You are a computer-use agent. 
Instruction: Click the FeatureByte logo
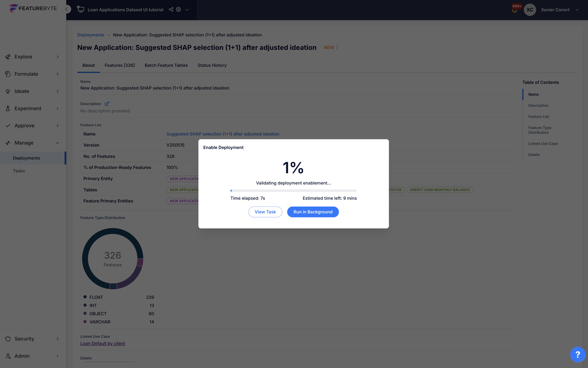(x=33, y=8)
